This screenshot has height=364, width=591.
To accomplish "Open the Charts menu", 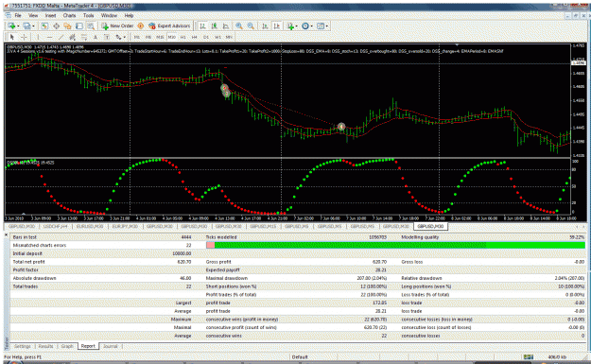I will 69,15.
